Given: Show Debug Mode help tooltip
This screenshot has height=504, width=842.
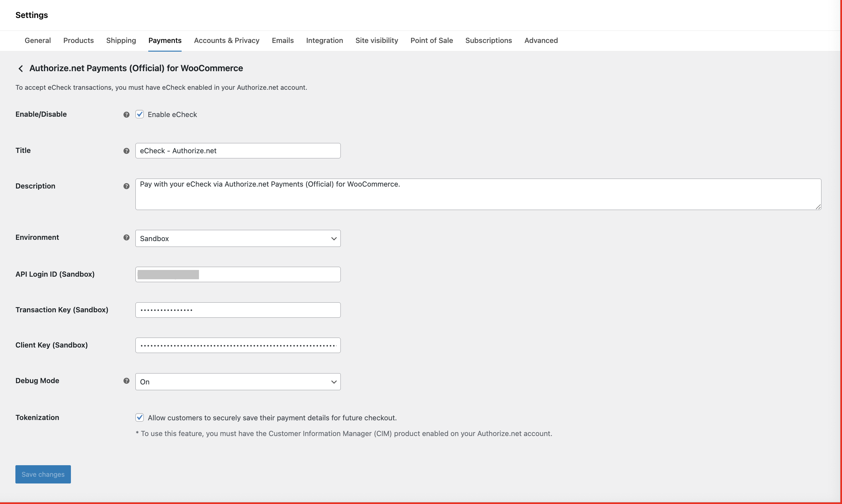Looking at the screenshot, I should click(x=126, y=381).
